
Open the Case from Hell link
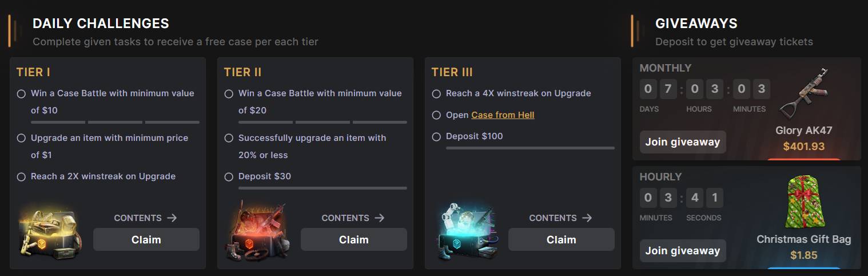click(x=503, y=115)
